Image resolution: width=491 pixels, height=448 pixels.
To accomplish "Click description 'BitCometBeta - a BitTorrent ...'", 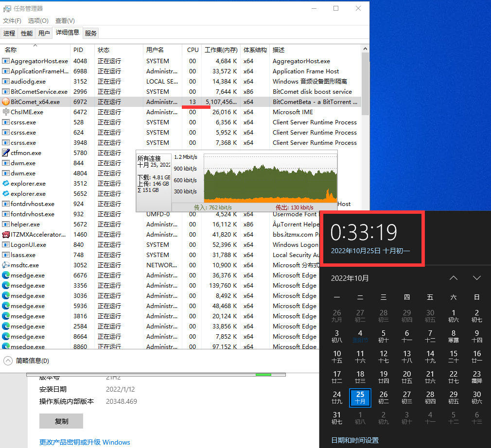I will pyautogui.click(x=315, y=102).
